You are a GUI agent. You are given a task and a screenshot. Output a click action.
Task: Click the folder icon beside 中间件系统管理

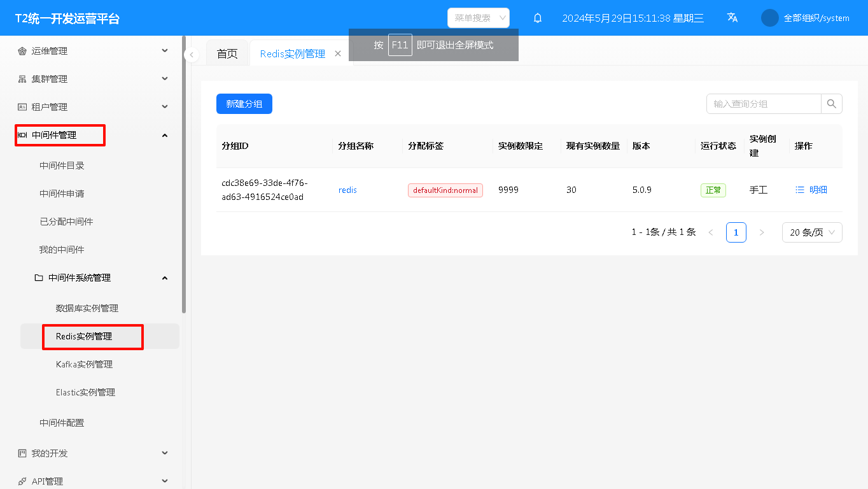(x=39, y=278)
